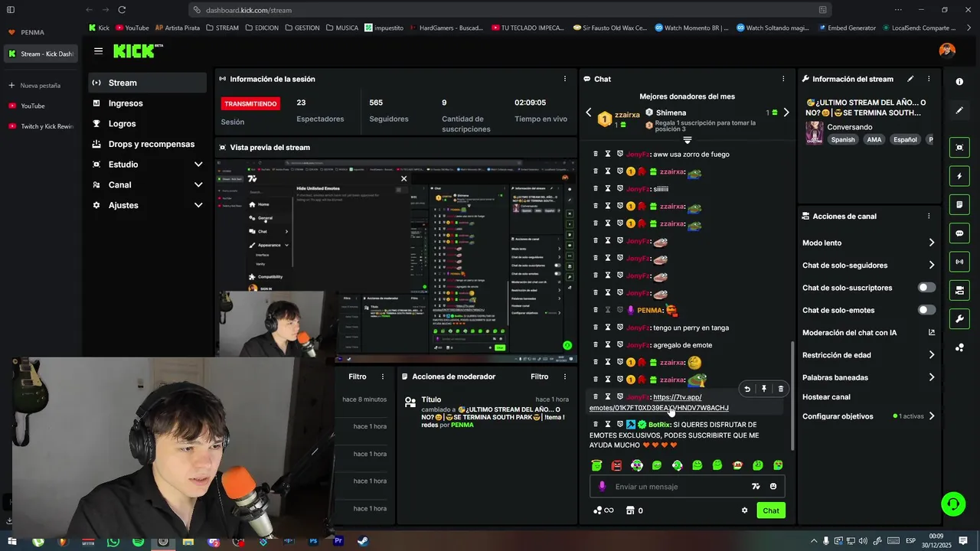Open the Acciones de canal three-dot menu

tap(929, 217)
